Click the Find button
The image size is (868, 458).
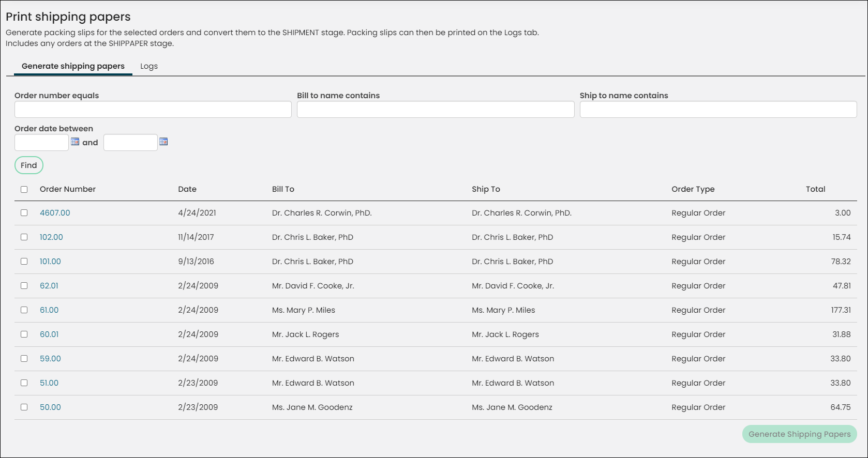[29, 165]
